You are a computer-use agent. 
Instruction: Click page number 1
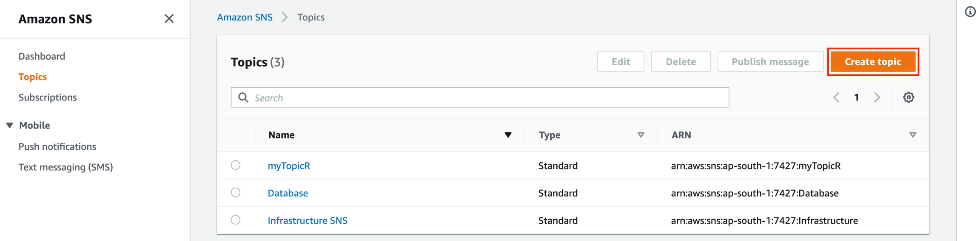[x=857, y=98]
